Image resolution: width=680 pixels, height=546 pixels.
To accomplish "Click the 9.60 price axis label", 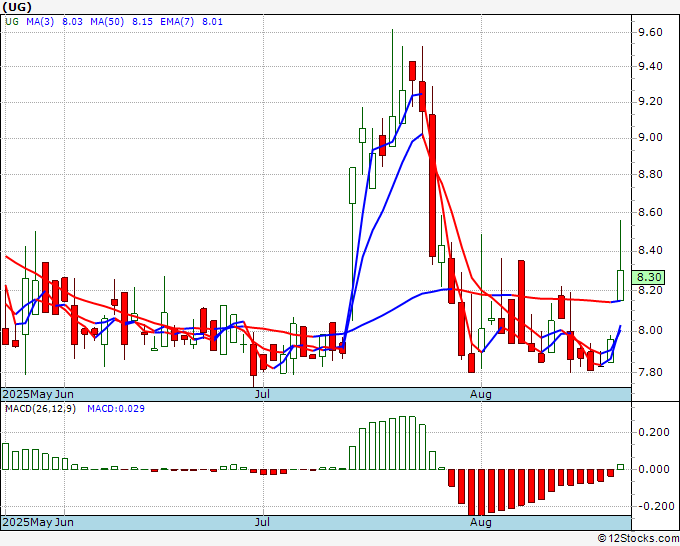I will (650, 33).
